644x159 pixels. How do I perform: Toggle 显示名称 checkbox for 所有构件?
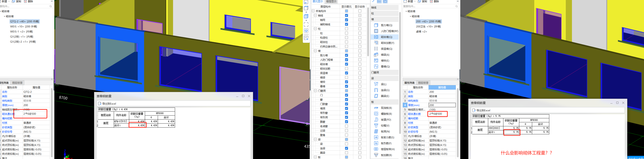pos(360,11)
